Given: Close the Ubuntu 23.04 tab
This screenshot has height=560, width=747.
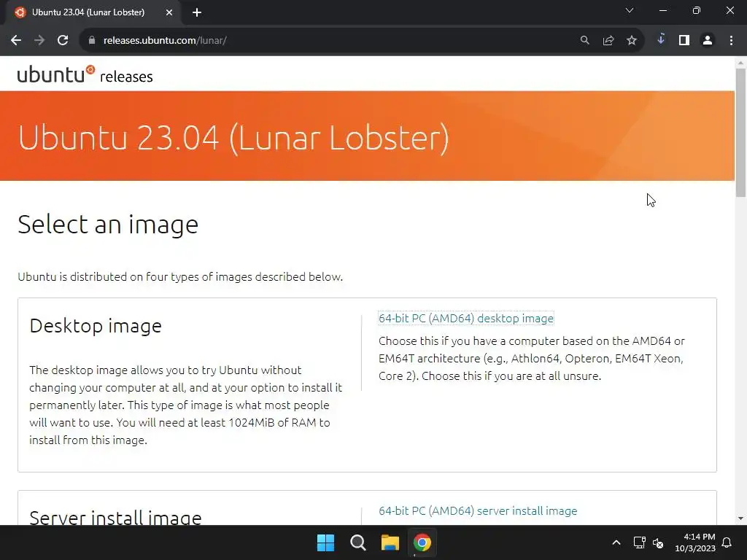Looking at the screenshot, I should point(169,12).
